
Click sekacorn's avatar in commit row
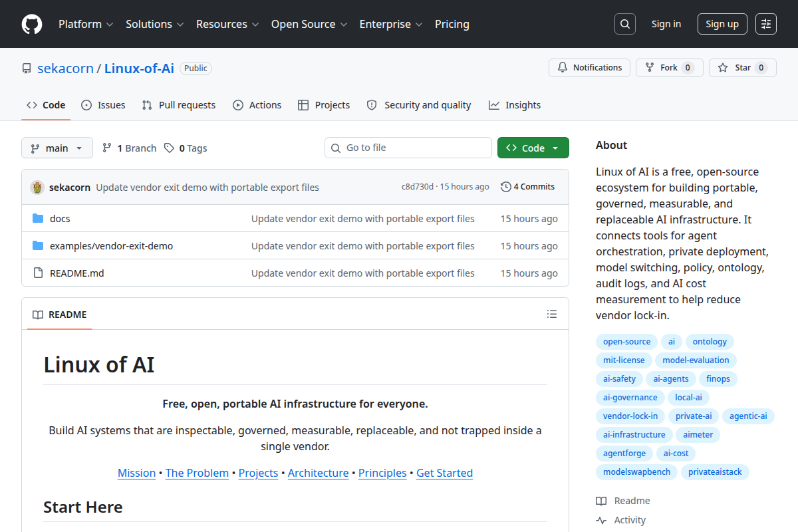click(37, 188)
